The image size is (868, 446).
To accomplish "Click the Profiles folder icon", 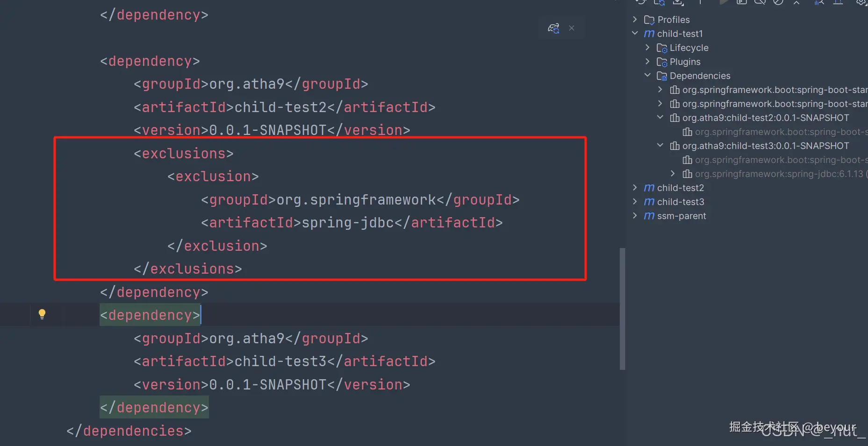I will pyautogui.click(x=649, y=20).
